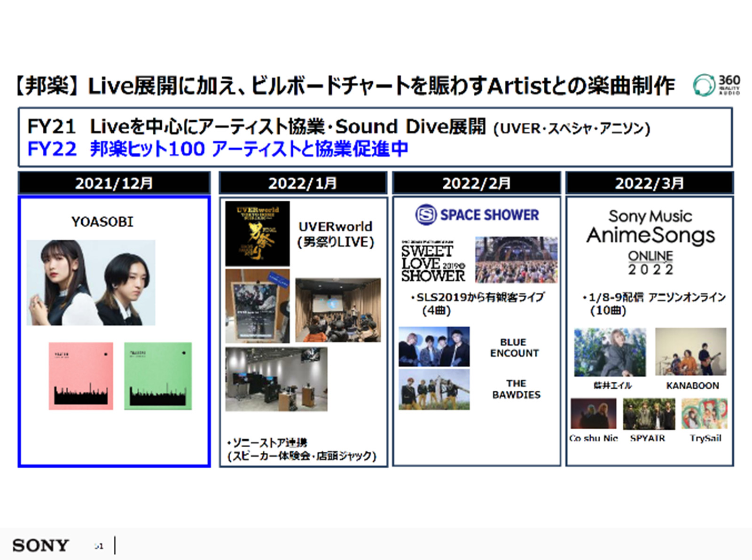This screenshot has height=560, width=752.
Task: Click the festival crowd photo
Action: pyautogui.click(x=516, y=260)
